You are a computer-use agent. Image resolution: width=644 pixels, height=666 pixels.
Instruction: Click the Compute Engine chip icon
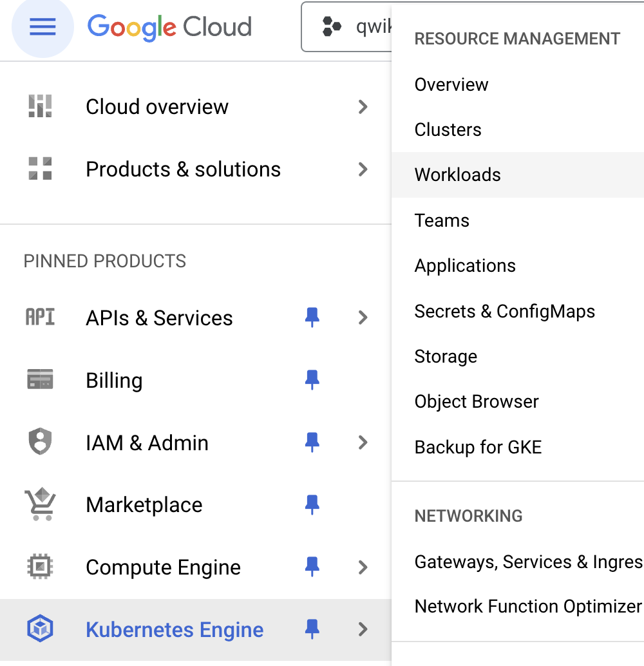pos(40,567)
